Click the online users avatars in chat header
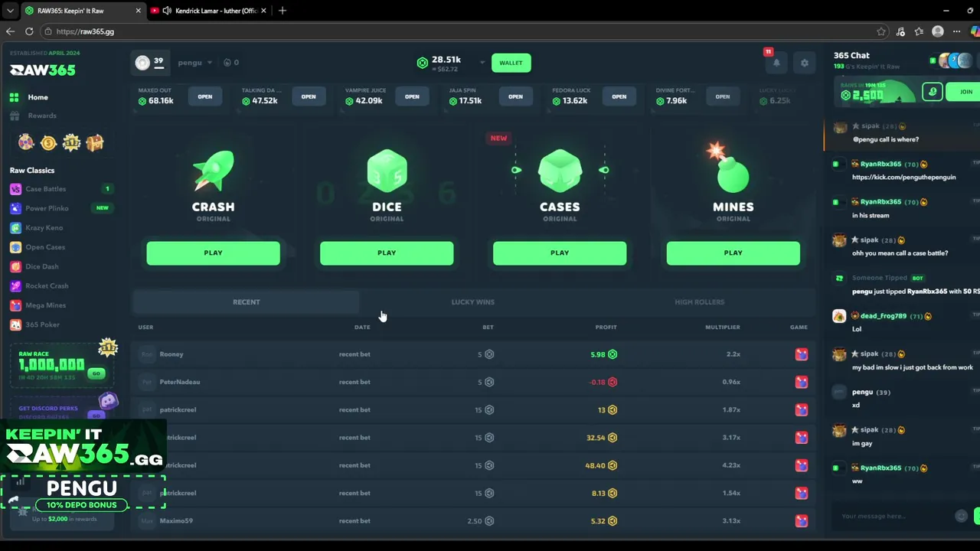Screen dimensions: 980x551 point(955,61)
